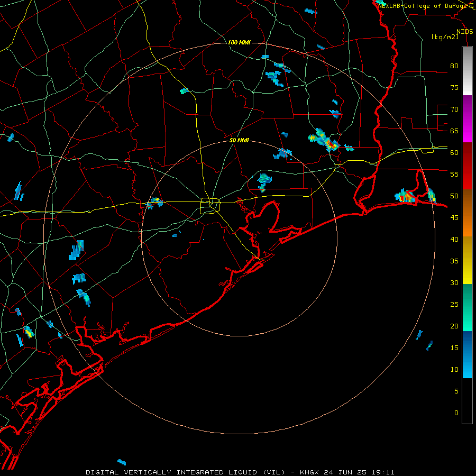Click the white-gray segment of the color bar
This screenshot has width=476, height=476.
[467, 71]
